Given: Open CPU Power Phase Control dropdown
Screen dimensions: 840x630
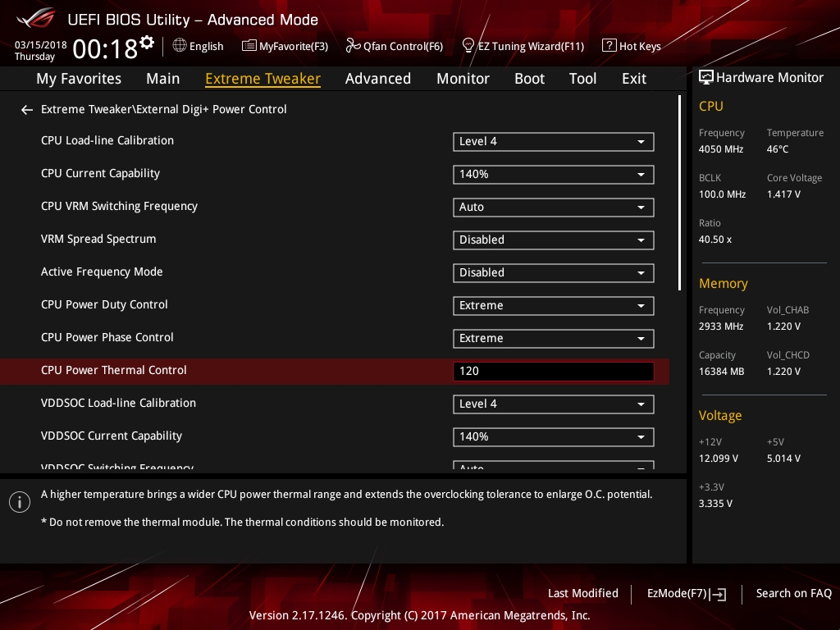Looking at the screenshot, I should point(554,339).
